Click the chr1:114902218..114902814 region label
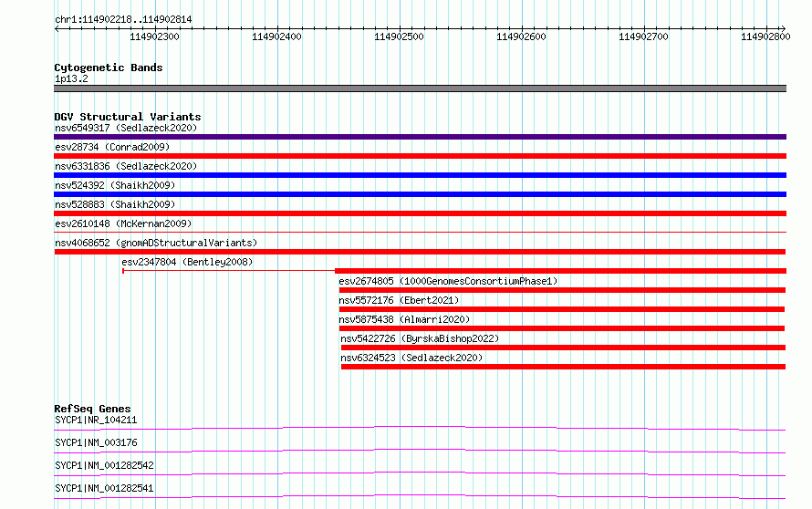812x509 pixels. pos(123,20)
